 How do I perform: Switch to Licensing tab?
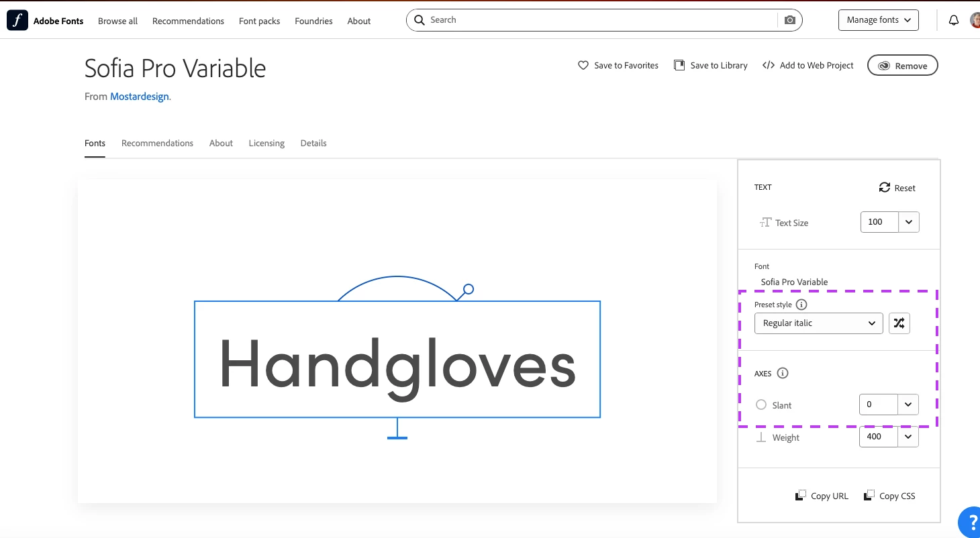point(266,143)
